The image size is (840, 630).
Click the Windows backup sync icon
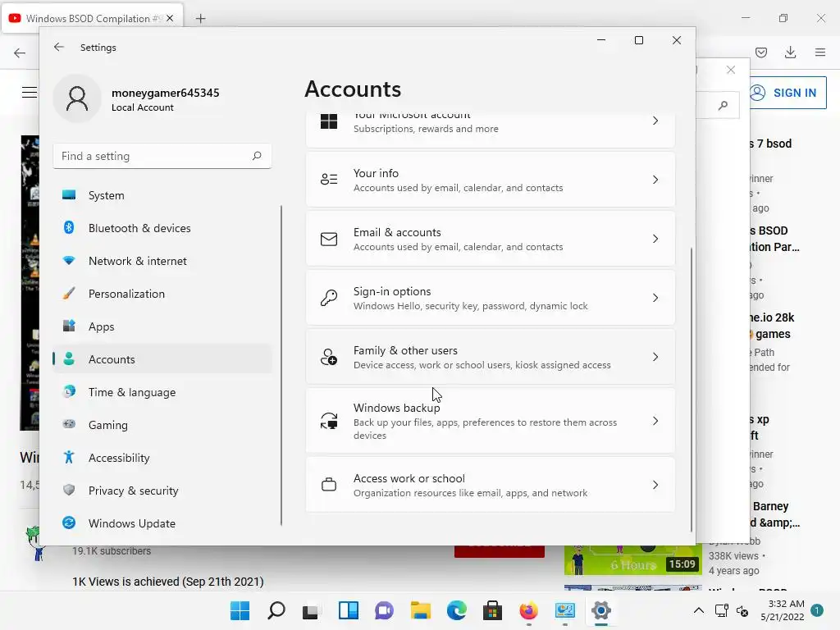[x=329, y=421]
